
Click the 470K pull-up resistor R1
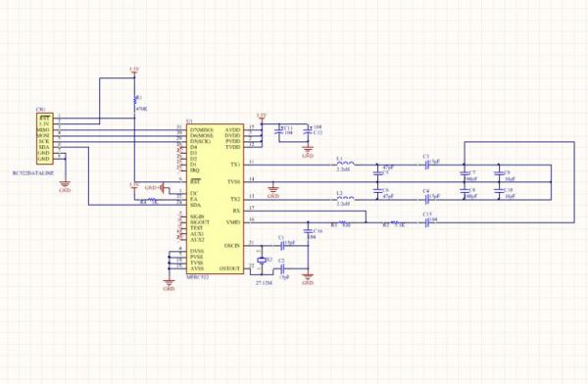(135, 100)
